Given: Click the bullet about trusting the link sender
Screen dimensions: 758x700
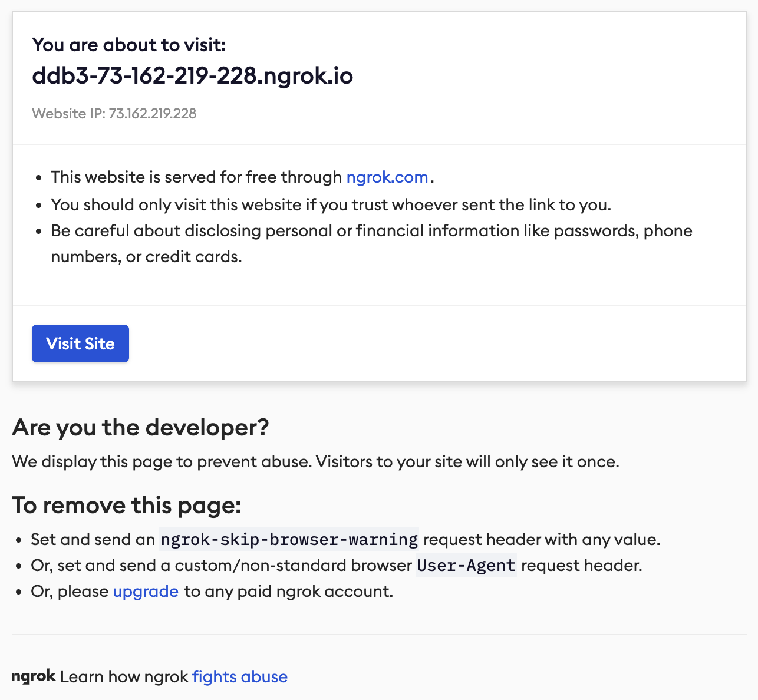Looking at the screenshot, I should pyautogui.click(x=331, y=205).
